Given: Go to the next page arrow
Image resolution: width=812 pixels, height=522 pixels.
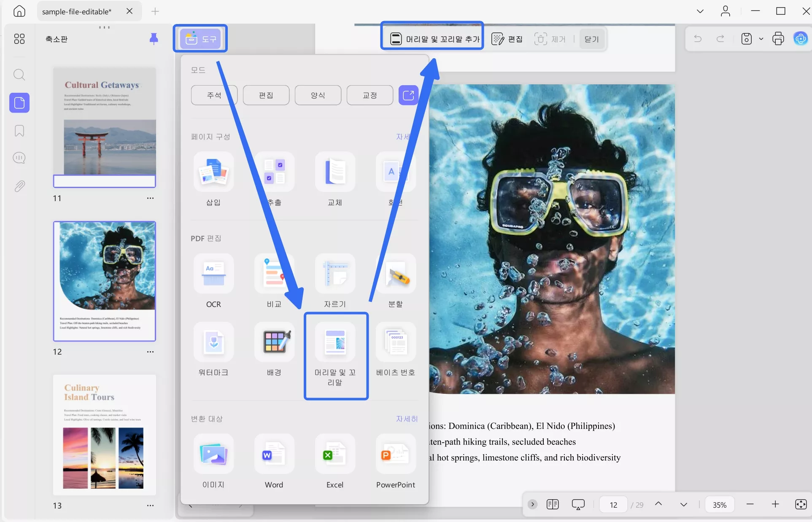Looking at the screenshot, I should pos(684,504).
